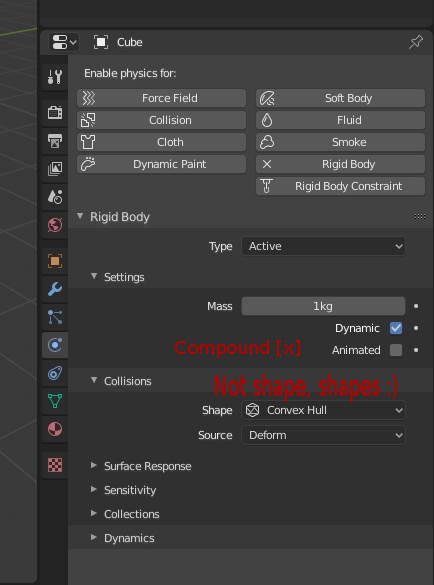Expand the Dynamics subpanel
The height and width of the screenshot is (585, 434).
[x=94, y=537]
